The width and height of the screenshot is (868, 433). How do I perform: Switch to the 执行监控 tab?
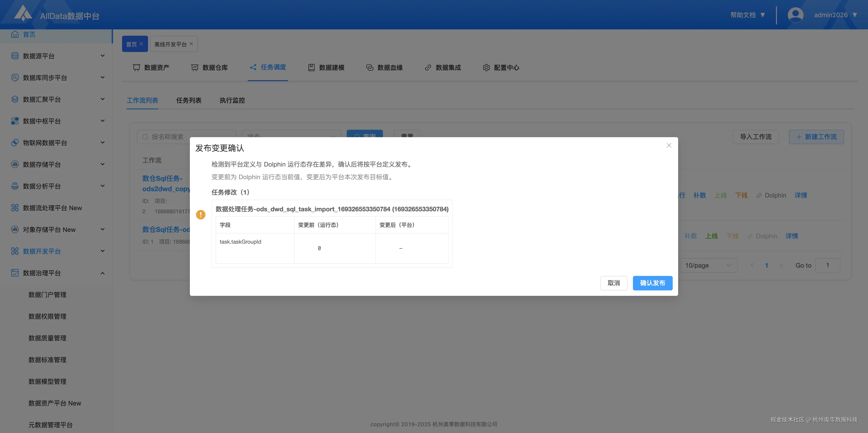point(232,100)
